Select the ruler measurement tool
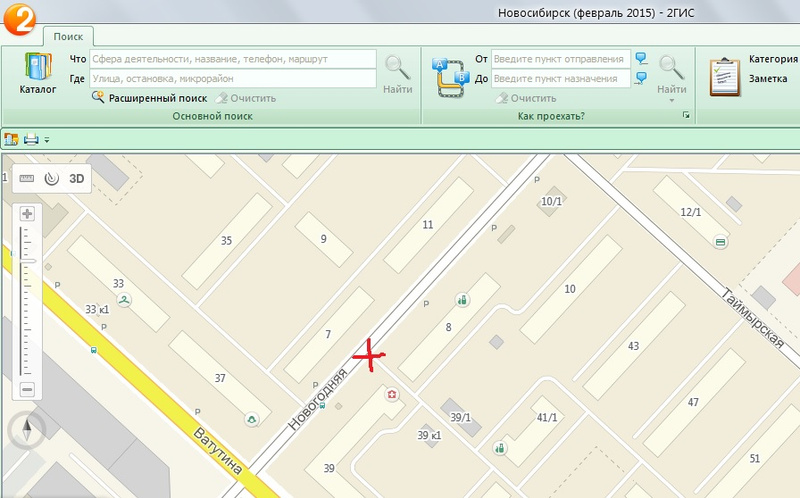Image resolution: width=800 pixels, height=498 pixels. [27, 178]
